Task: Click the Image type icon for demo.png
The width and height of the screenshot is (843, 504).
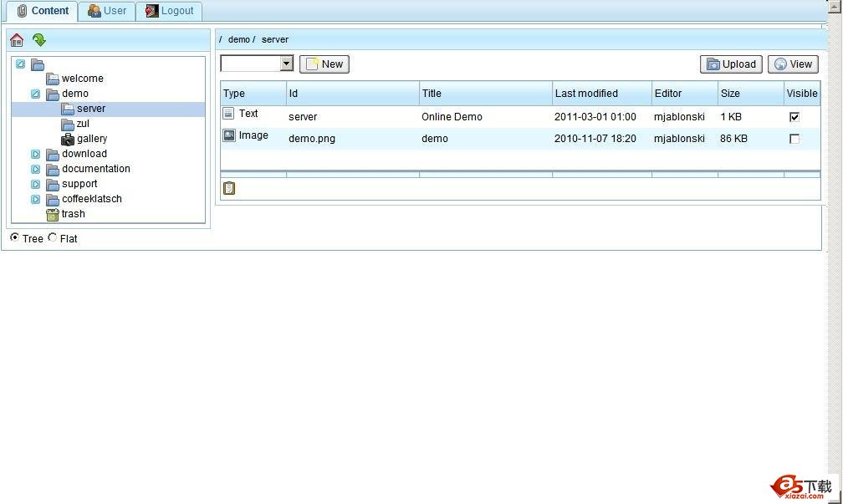Action: tap(228, 135)
